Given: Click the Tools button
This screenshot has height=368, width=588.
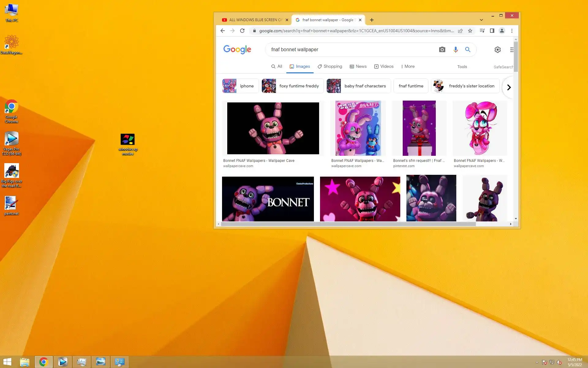Looking at the screenshot, I should 462,67.
